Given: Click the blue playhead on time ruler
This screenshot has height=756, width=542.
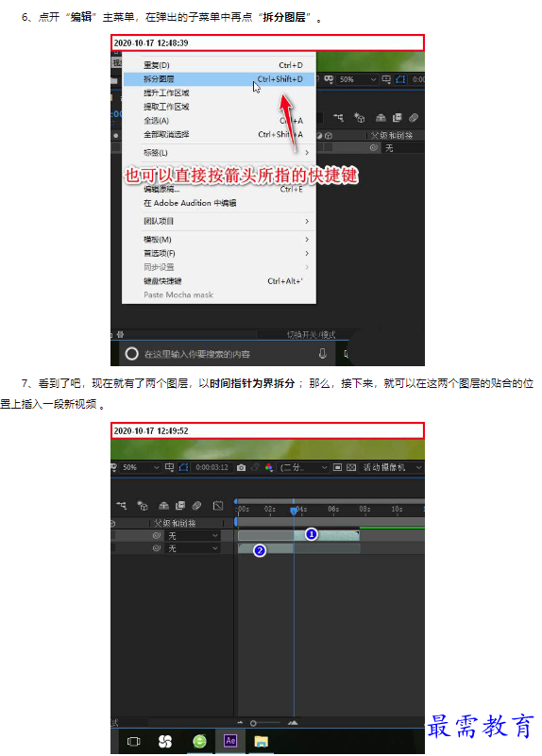Looking at the screenshot, I should point(294,510).
